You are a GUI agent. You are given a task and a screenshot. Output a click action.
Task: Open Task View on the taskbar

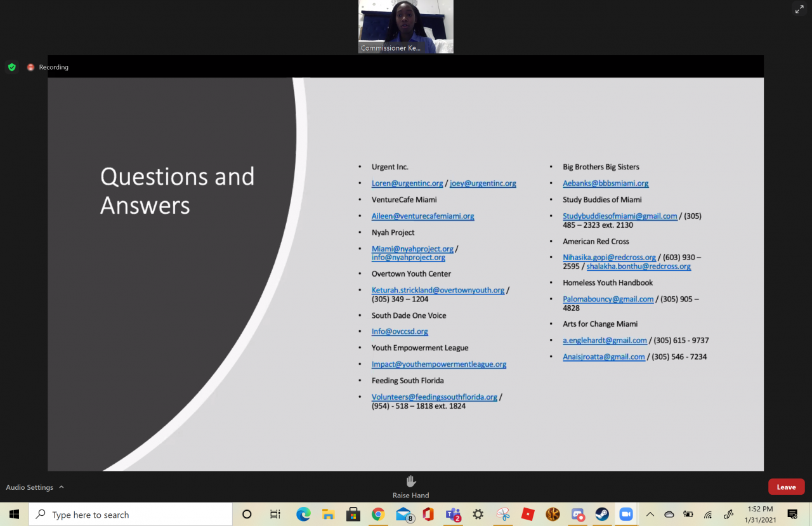275,514
